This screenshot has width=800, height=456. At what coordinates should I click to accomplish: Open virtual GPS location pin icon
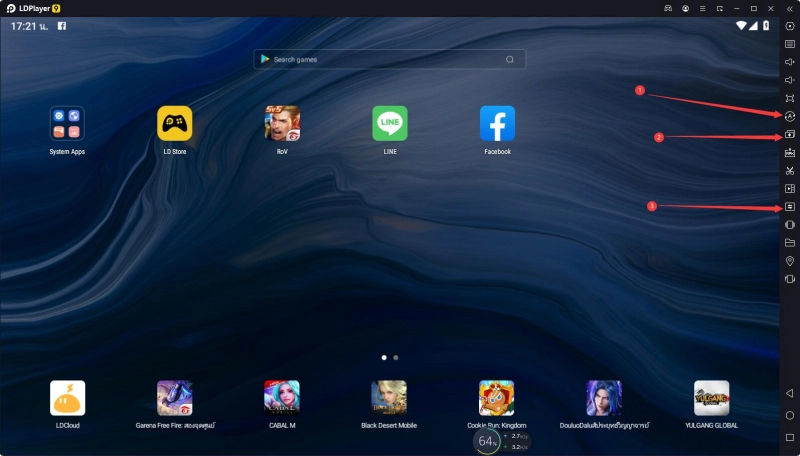(789, 261)
